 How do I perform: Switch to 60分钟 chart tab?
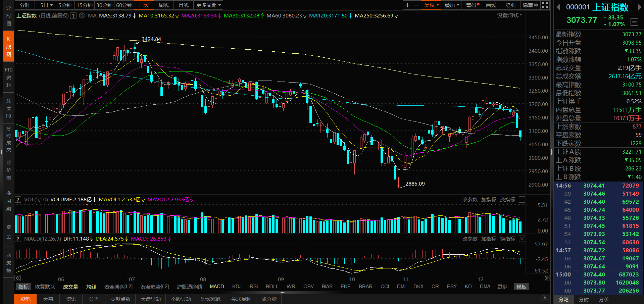point(124,5)
